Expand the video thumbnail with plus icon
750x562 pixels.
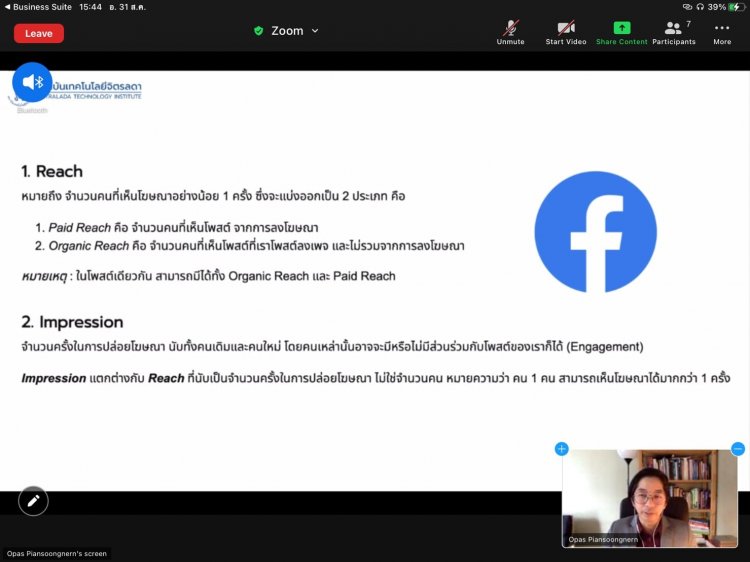(x=562, y=449)
